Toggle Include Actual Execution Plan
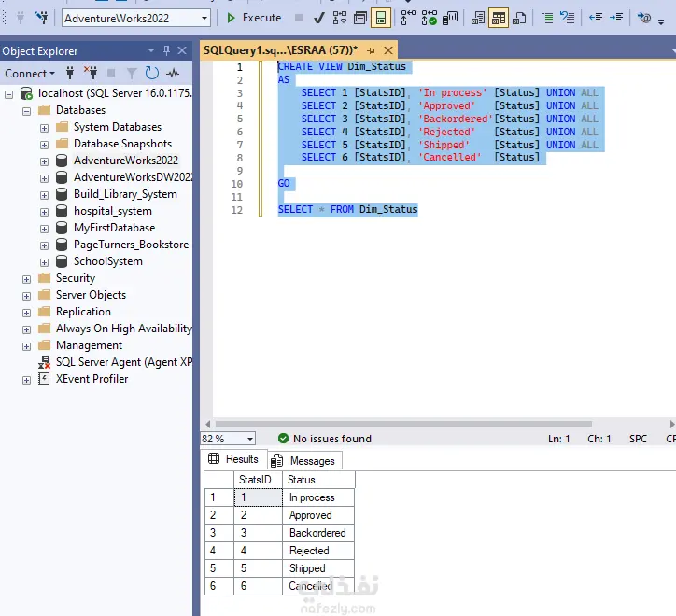This screenshot has height=616, width=676. 408,18
